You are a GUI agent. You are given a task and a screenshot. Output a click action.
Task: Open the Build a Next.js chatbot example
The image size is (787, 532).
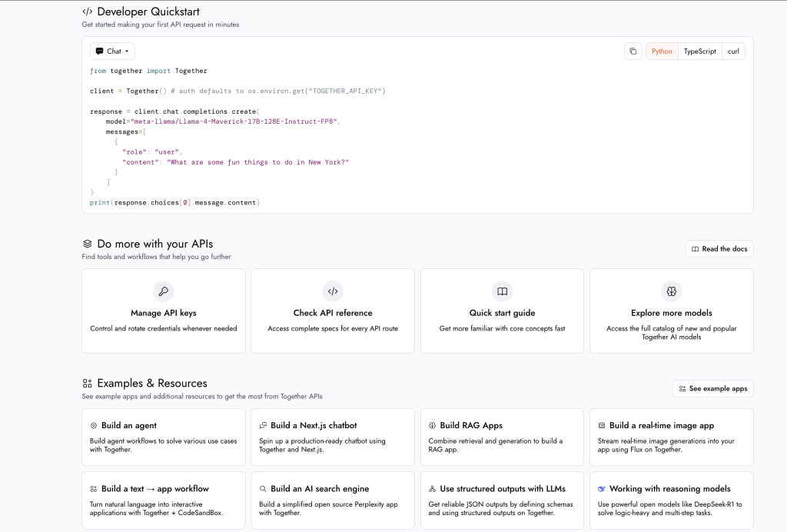333,437
